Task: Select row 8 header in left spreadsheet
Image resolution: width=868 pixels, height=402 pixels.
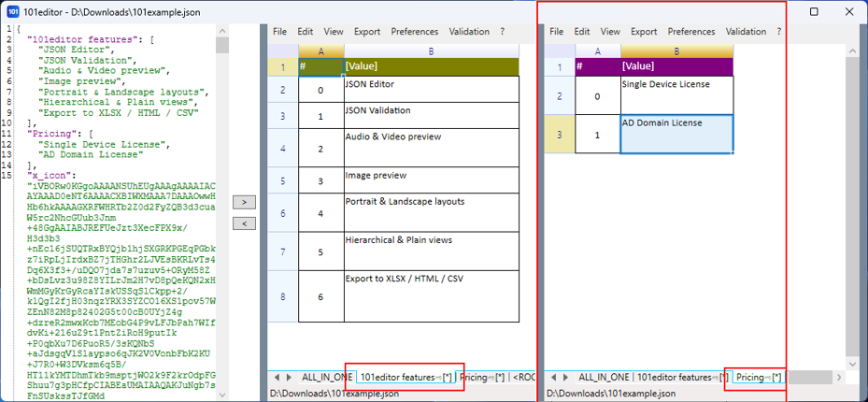Action: 283,296
